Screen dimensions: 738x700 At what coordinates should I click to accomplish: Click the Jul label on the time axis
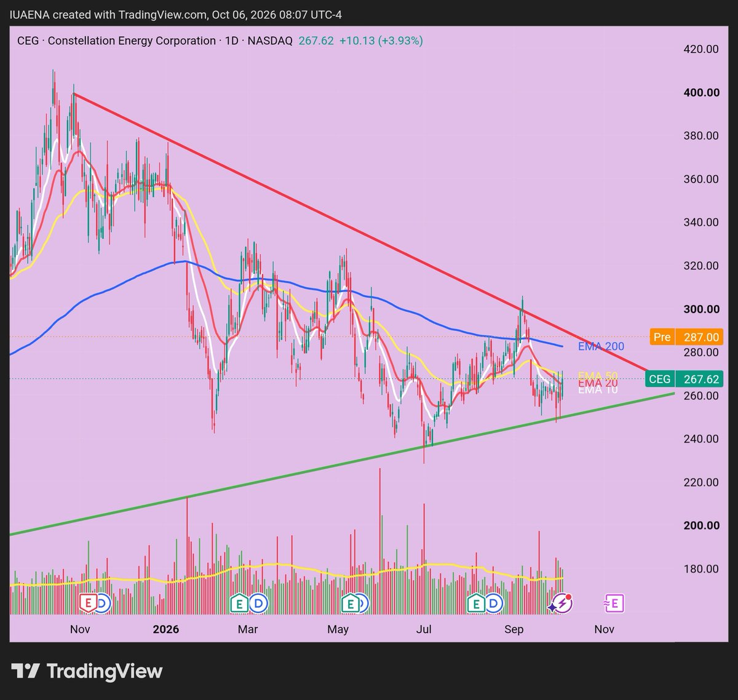tap(424, 629)
